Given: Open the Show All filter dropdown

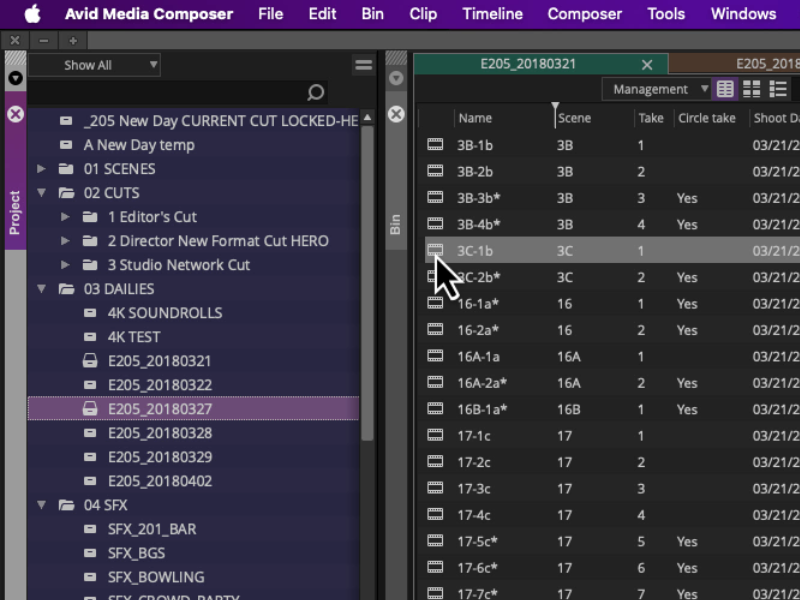Looking at the screenshot, I should point(94,65).
